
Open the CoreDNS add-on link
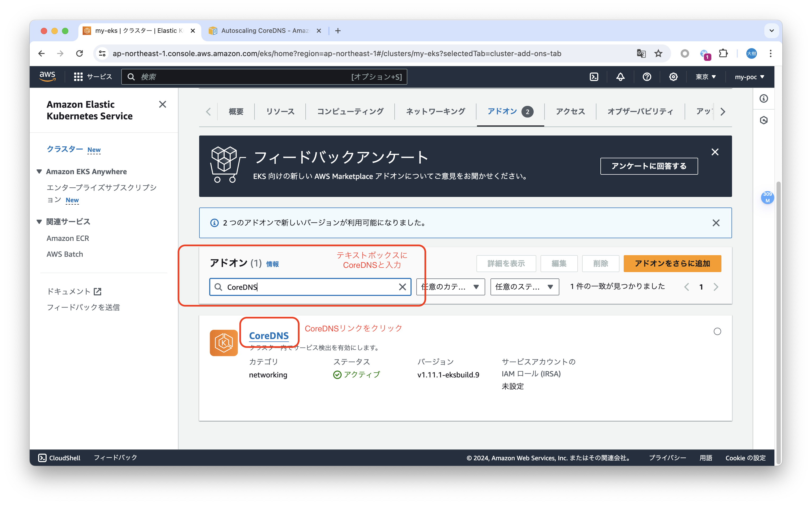tap(269, 336)
